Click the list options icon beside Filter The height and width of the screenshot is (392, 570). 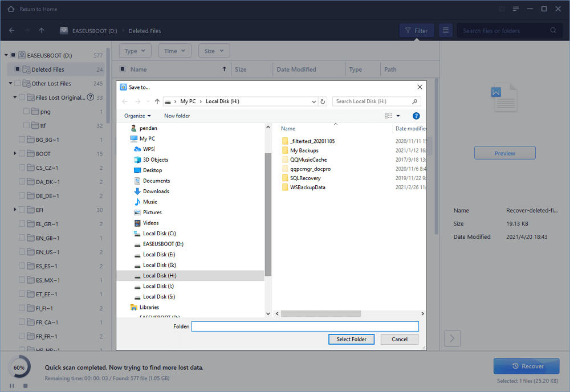tap(445, 30)
